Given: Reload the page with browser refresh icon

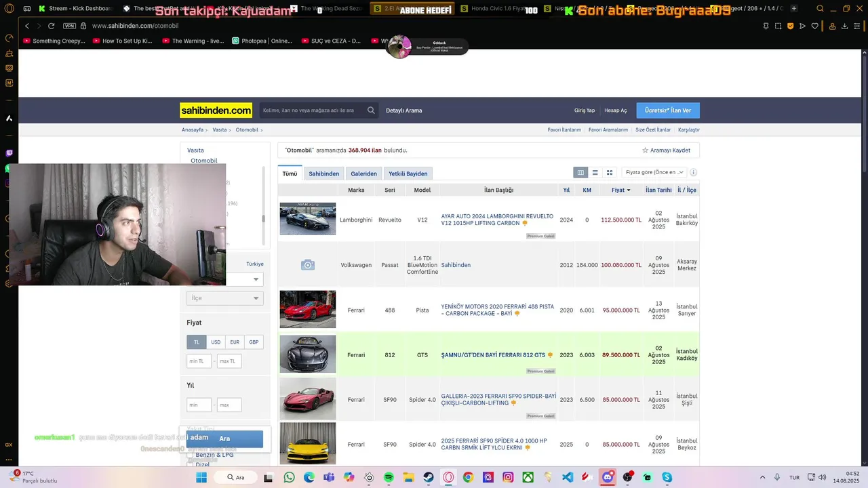Looking at the screenshot, I should [x=51, y=26].
